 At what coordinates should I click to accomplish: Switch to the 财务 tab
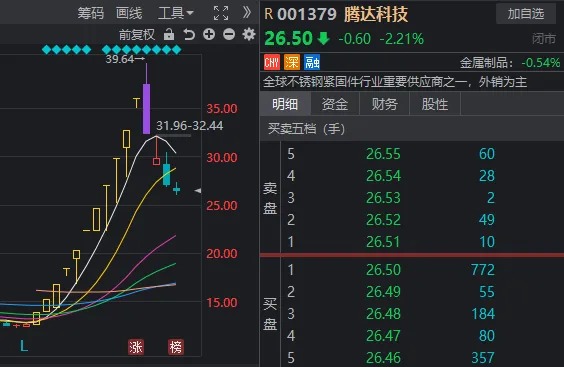click(385, 104)
